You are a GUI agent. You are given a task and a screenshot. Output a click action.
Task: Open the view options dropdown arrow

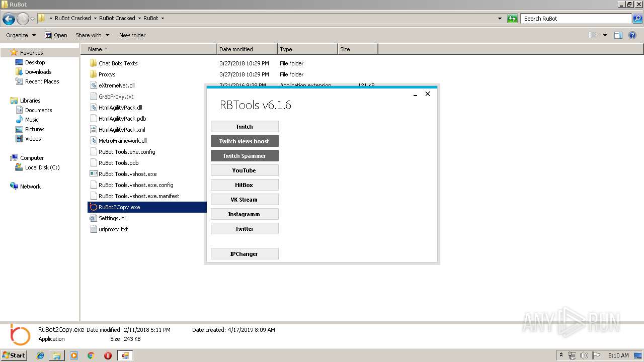tap(605, 35)
